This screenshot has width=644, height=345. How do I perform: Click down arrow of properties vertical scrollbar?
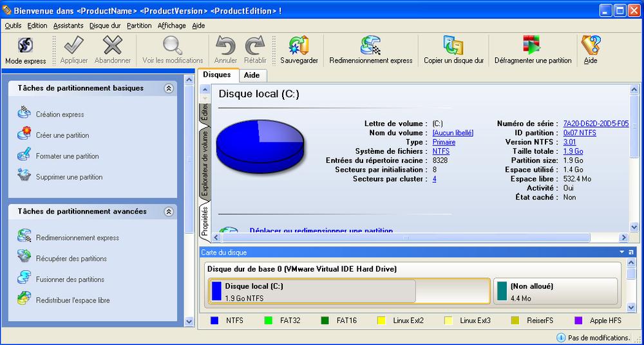tap(634, 227)
